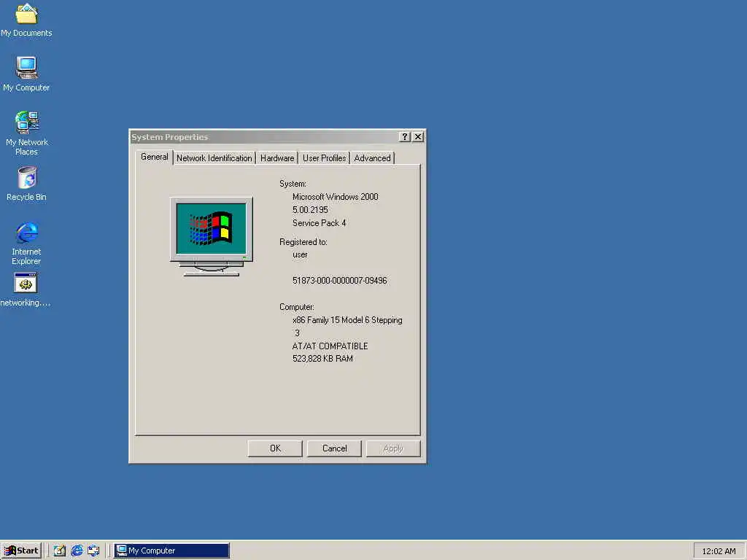Screen dimensions: 747x560
Task: Close the System Properties dialog
Action: coord(418,136)
